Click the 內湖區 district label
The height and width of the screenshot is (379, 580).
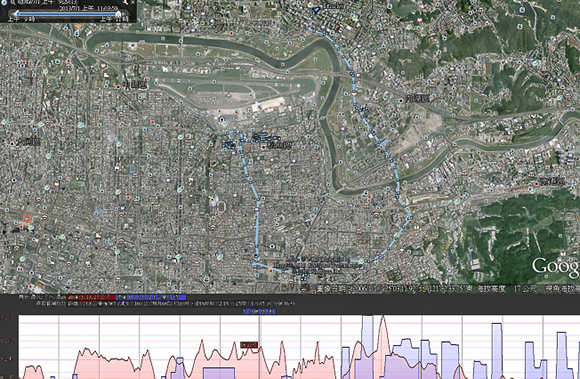(x=418, y=98)
